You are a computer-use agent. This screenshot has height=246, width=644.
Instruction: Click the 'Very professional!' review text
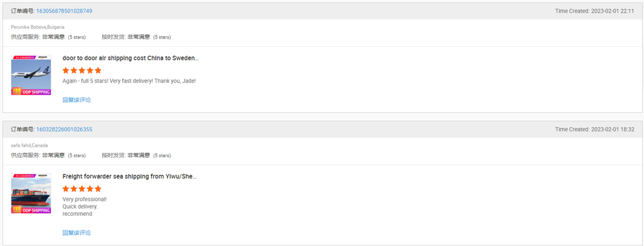84,199
